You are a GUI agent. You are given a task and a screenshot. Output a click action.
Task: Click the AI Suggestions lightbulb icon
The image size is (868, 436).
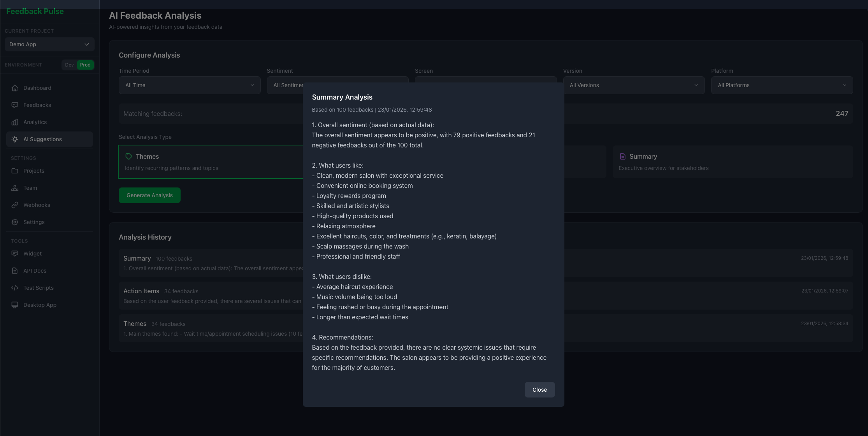tap(14, 139)
